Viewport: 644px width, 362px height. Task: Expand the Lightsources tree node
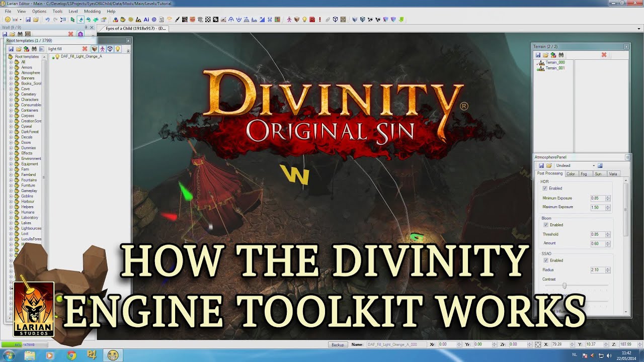11,228
